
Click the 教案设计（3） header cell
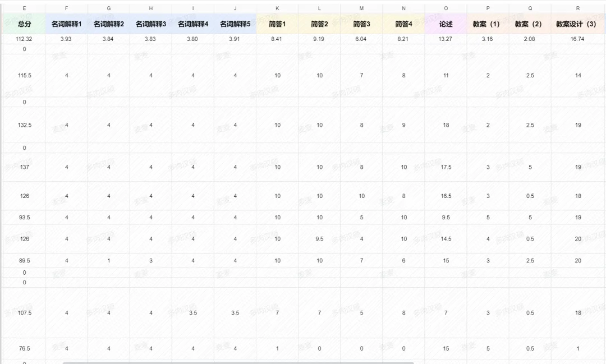tap(578, 24)
